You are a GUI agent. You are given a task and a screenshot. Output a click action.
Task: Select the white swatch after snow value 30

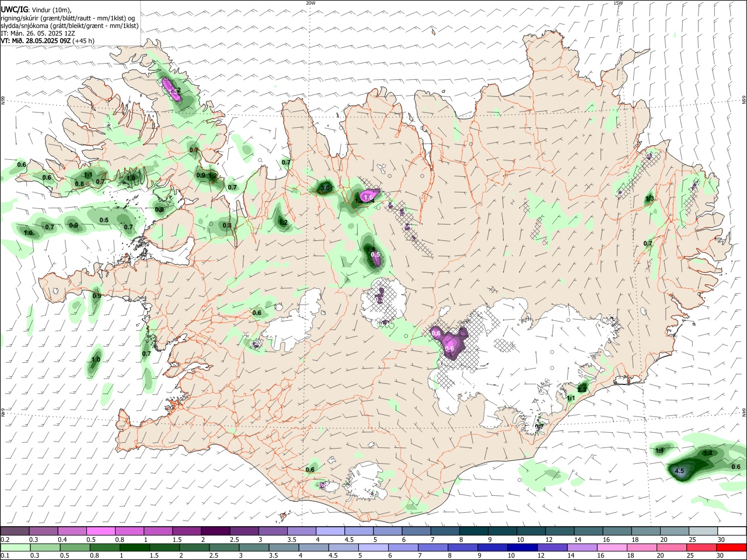[x=732, y=531]
